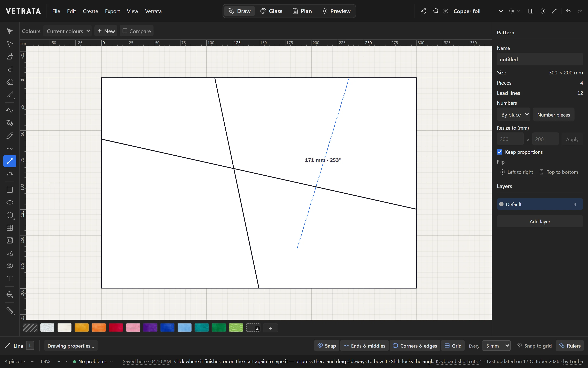The width and height of the screenshot is (588, 368).
Task: Toggle Corners & edges snapping
Action: [415, 346]
